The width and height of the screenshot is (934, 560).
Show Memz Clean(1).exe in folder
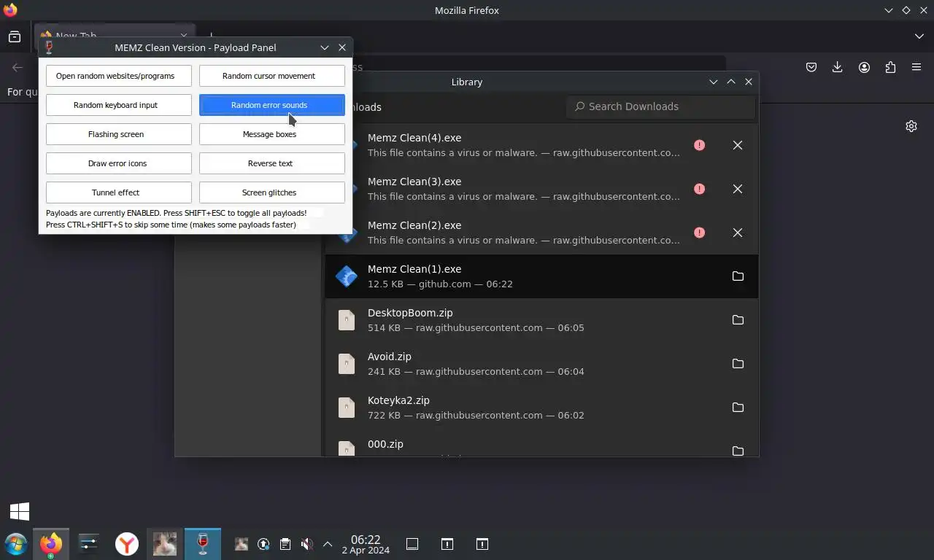pos(738,276)
